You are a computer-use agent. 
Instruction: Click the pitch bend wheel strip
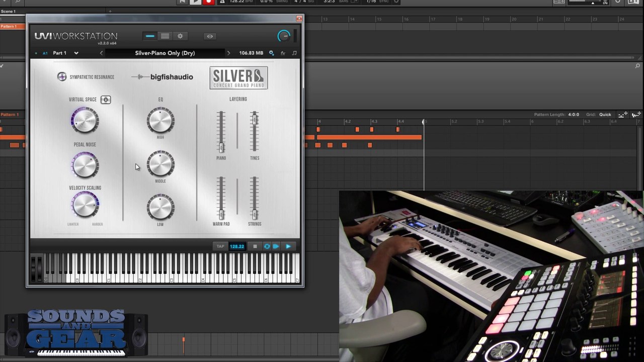click(x=34, y=269)
